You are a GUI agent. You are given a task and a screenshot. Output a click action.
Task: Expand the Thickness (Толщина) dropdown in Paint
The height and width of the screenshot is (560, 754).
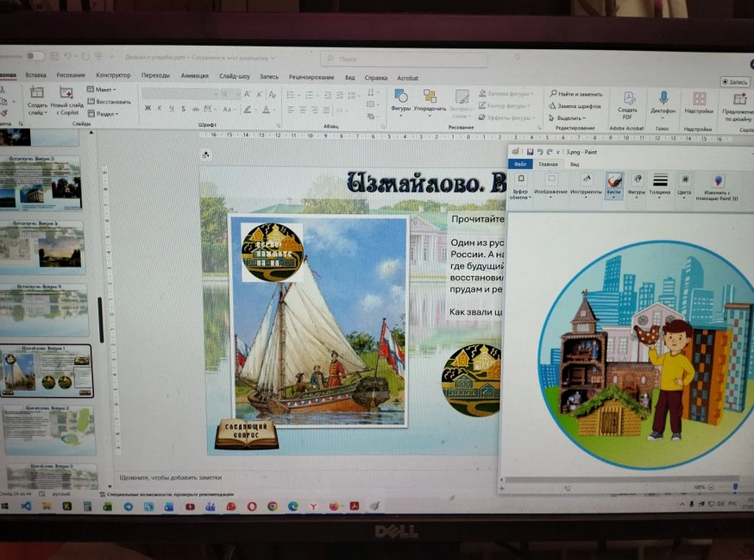pos(660,185)
